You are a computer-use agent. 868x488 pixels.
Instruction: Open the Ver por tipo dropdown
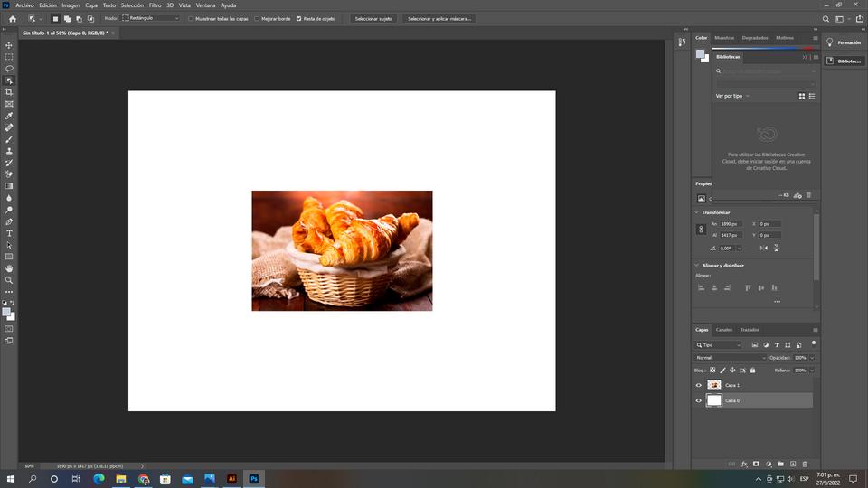point(731,97)
